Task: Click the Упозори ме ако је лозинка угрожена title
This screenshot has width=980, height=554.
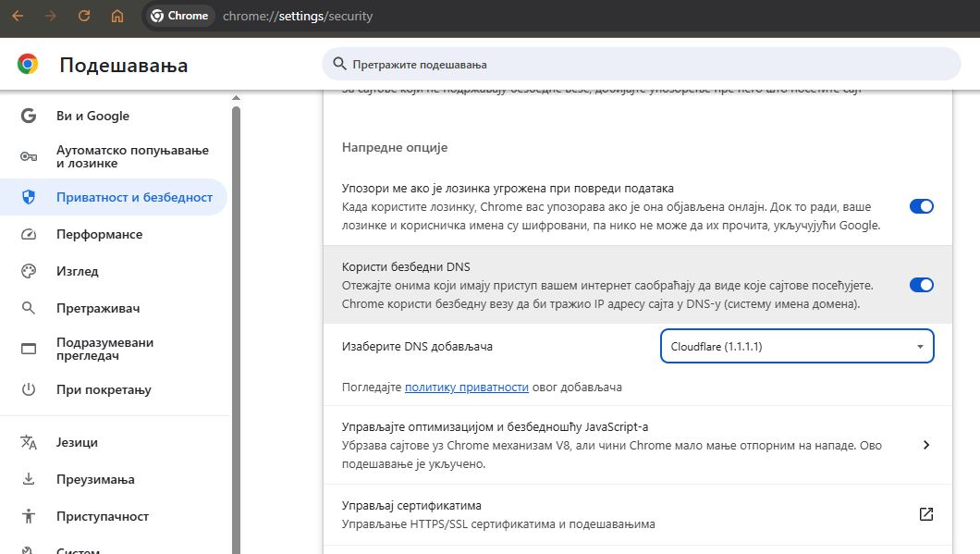Action: coord(508,188)
